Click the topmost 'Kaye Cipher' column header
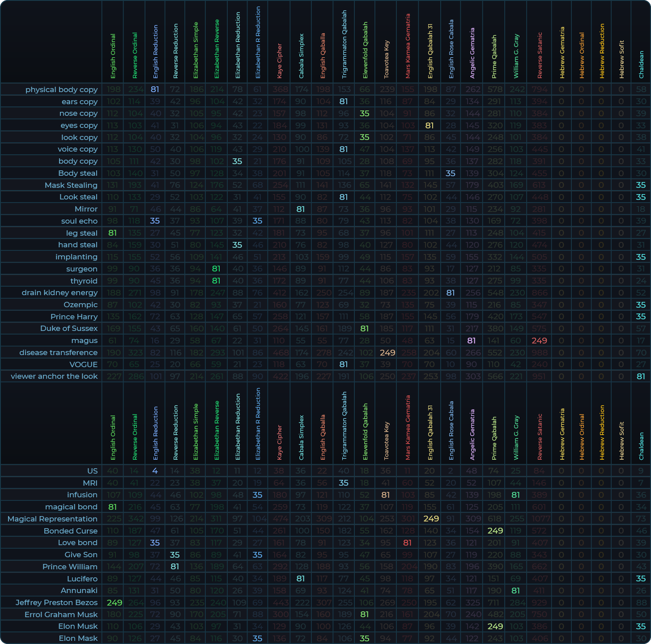The width and height of the screenshot is (651, 644). pyautogui.click(x=279, y=61)
